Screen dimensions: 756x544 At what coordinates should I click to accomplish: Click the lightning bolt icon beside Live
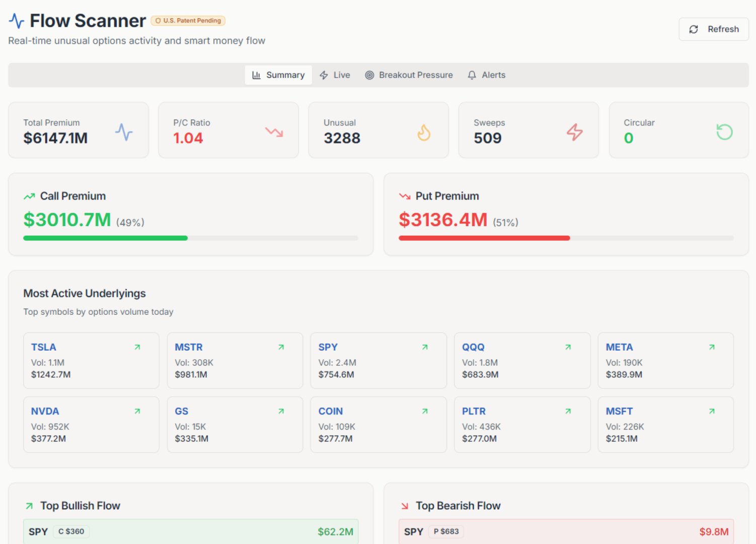[x=324, y=75]
